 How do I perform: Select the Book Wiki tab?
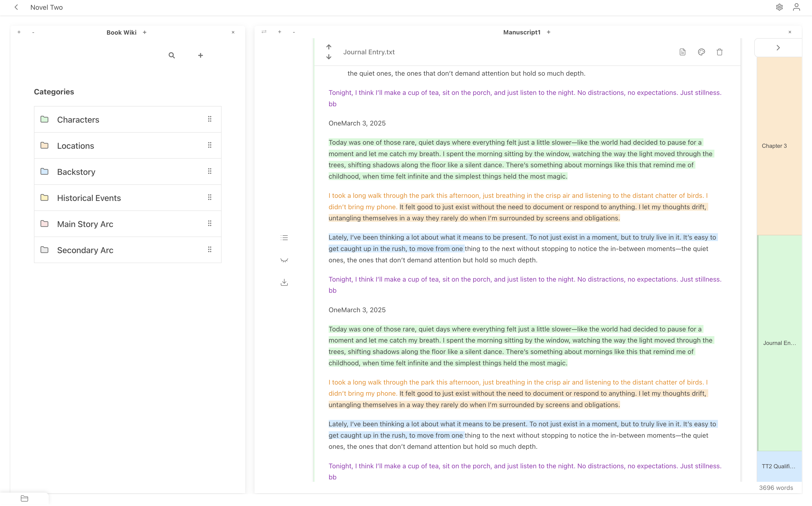121,32
